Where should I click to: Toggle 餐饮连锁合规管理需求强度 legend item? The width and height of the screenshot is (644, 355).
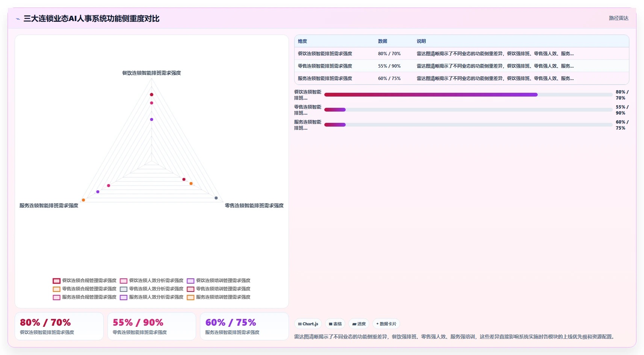point(85,281)
